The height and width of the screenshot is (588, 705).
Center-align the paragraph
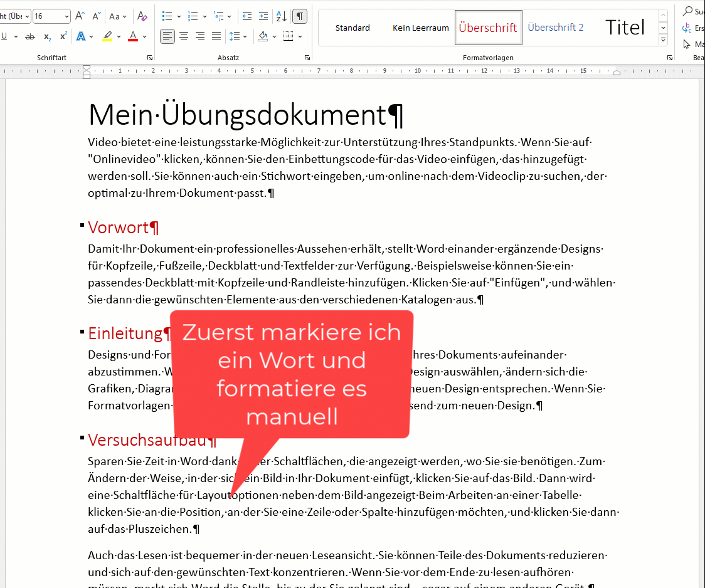pyautogui.click(x=184, y=36)
